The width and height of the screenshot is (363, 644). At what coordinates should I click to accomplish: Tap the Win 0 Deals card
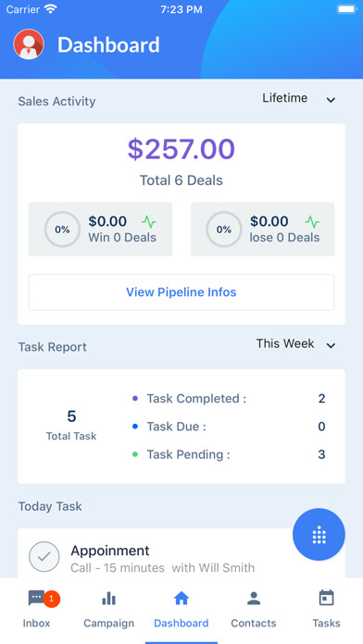click(x=100, y=229)
